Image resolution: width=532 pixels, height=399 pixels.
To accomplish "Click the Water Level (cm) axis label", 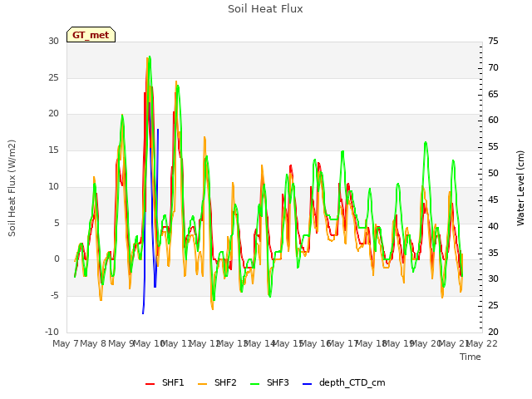I will (520, 188).
